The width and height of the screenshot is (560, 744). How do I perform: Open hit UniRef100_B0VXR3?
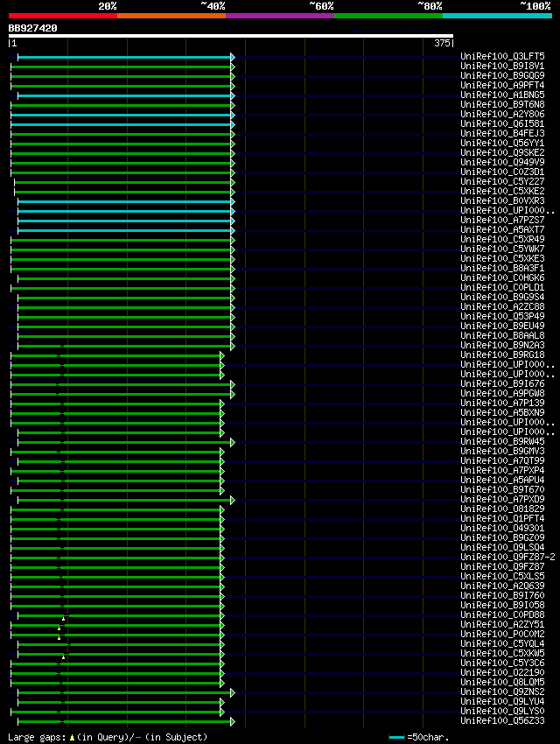click(x=502, y=200)
